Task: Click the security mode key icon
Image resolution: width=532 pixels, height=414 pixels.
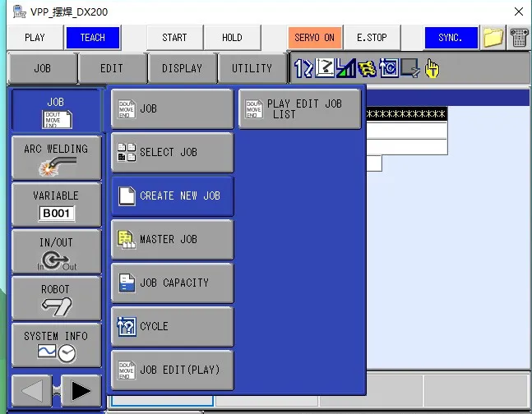Action: coord(367,68)
